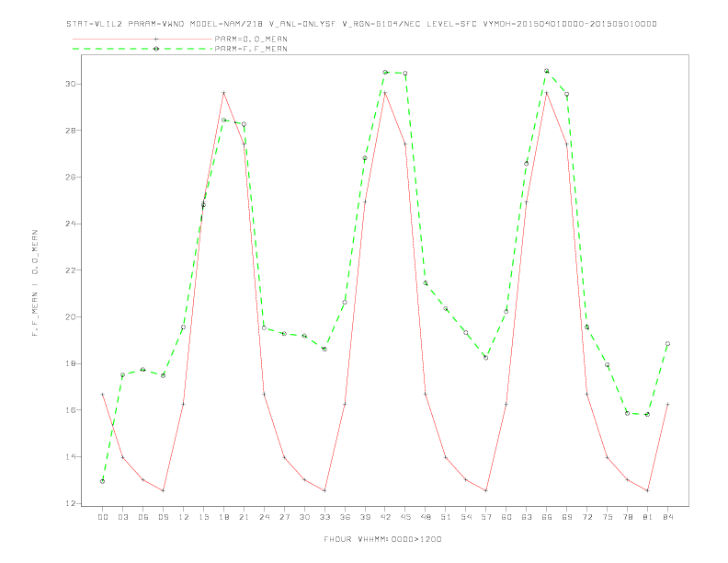Click the 09 forecast hour x-axis label
Image resolution: width=728 pixels, height=563 pixels.
coord(163,517)
